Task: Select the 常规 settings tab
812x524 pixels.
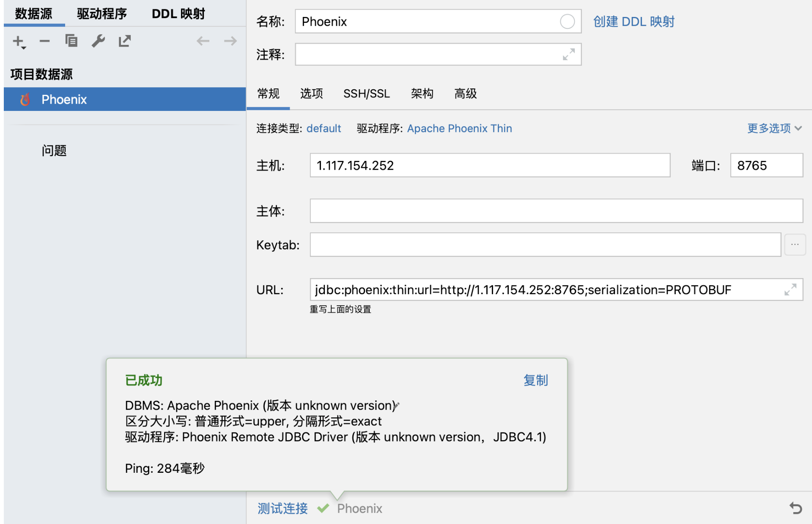Action: tap(268, 94)
